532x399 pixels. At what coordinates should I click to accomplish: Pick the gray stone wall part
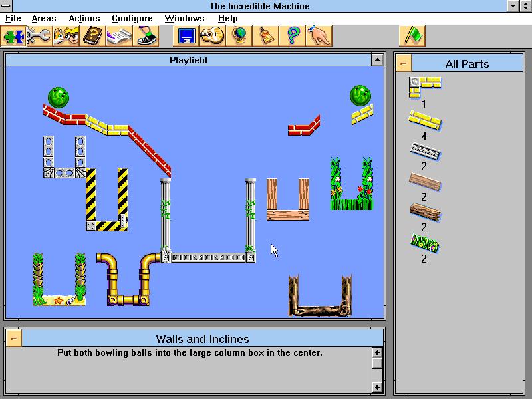pos(425,152)
